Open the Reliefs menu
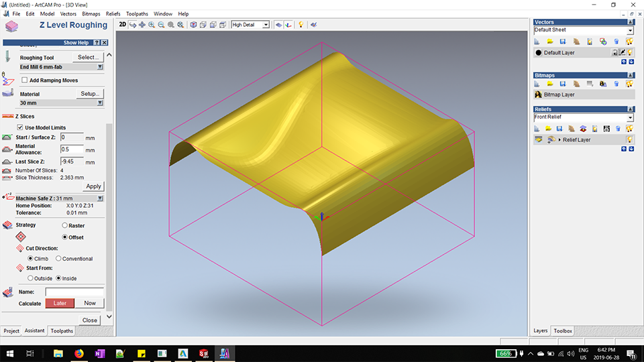Viewport: 644px width, 362px height. [113, 13]
